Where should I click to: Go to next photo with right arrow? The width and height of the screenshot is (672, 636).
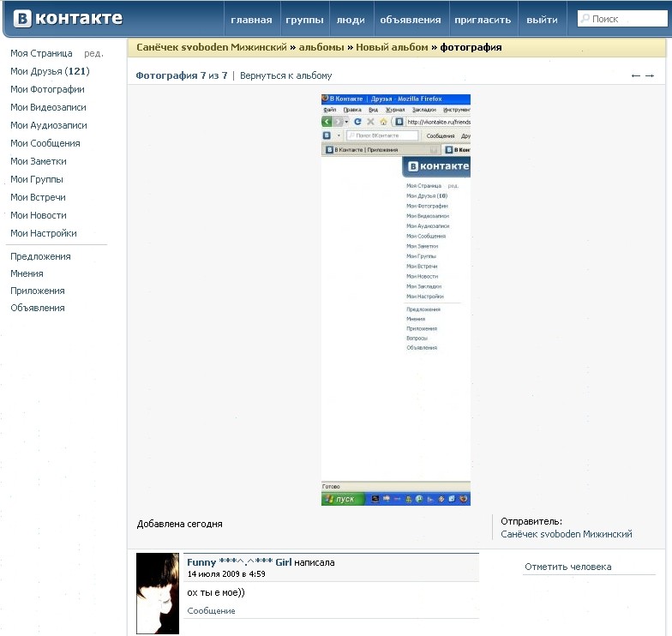click(650, 75)
